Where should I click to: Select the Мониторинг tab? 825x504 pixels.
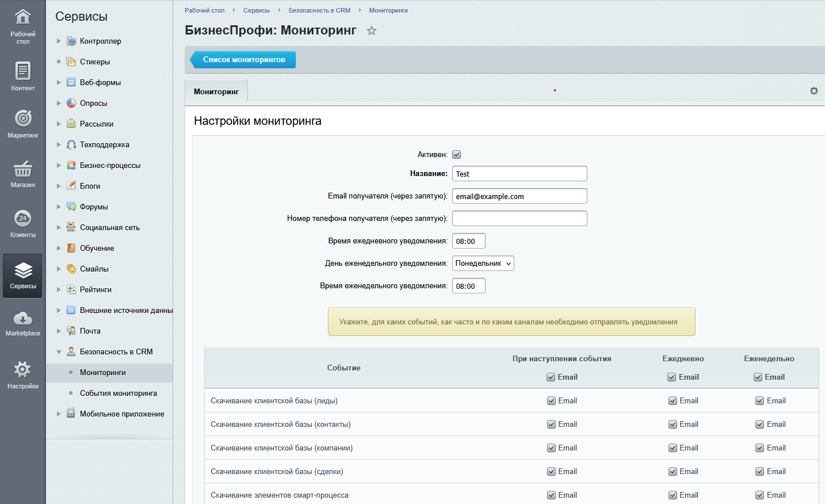pos(216,91)
